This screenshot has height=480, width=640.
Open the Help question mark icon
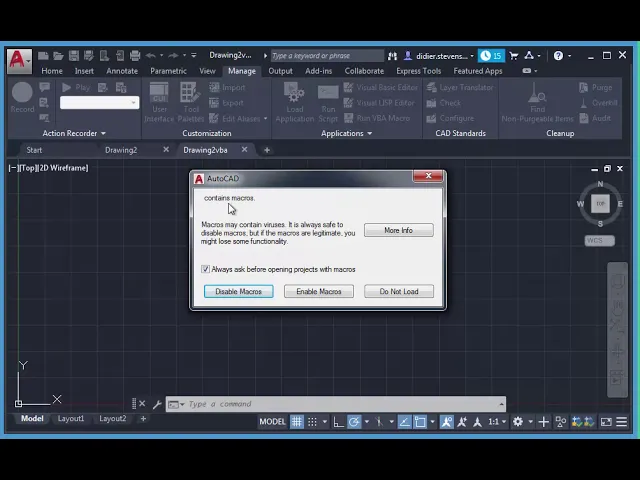[558, 56]
